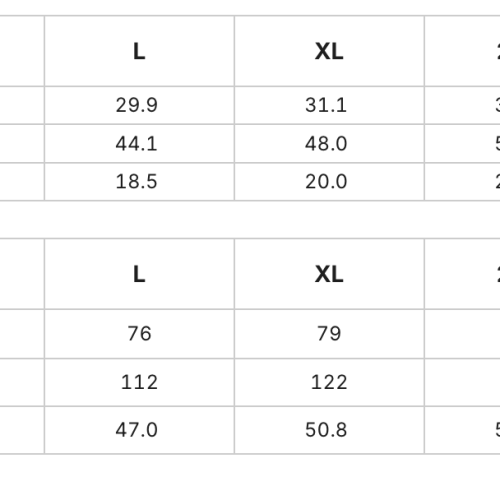Viewport: 500px width, 500px height.
Task: Click the 44.1 value
Action: (x=136, y=144)
